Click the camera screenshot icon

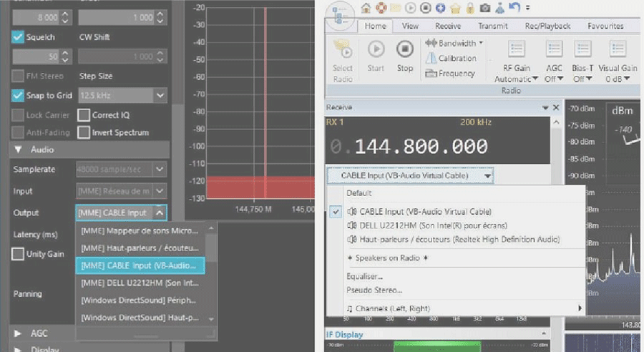click(484, 8)
